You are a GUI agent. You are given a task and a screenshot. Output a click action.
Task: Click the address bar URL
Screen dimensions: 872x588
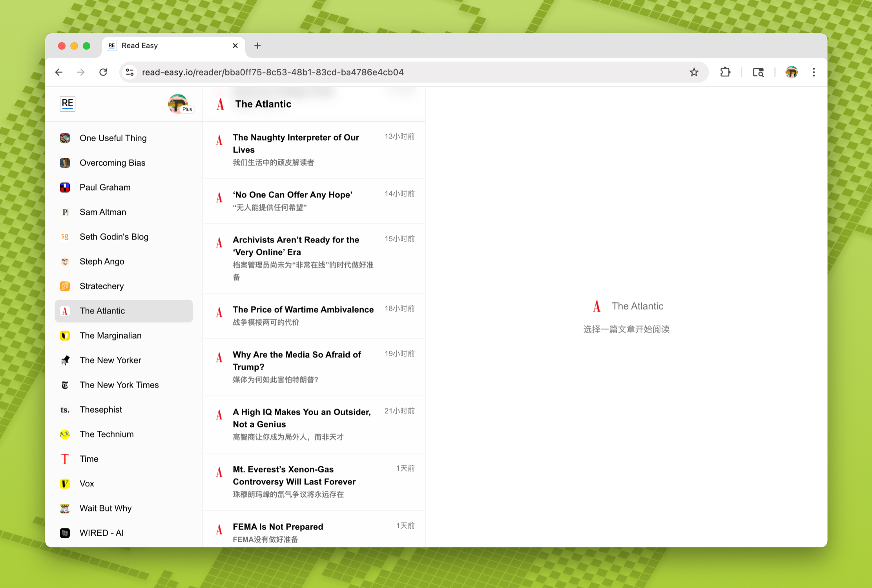point(273,72)
